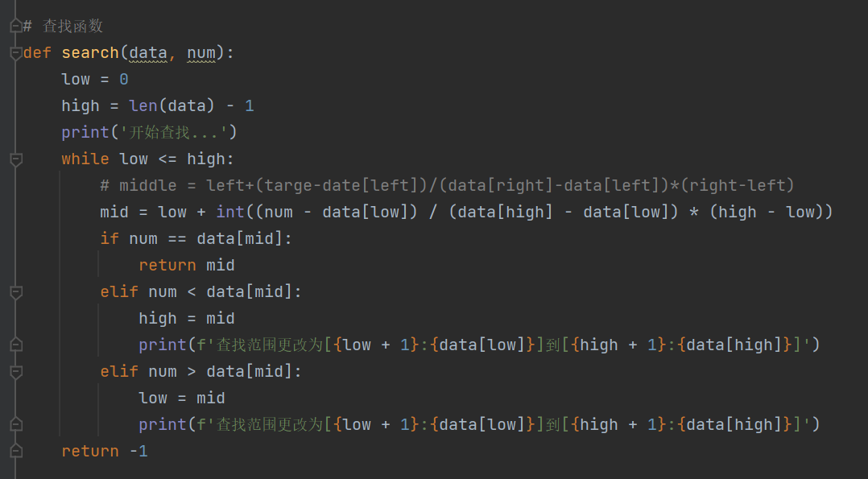Collapse the while low <= high loop

[x=15, y=159]
